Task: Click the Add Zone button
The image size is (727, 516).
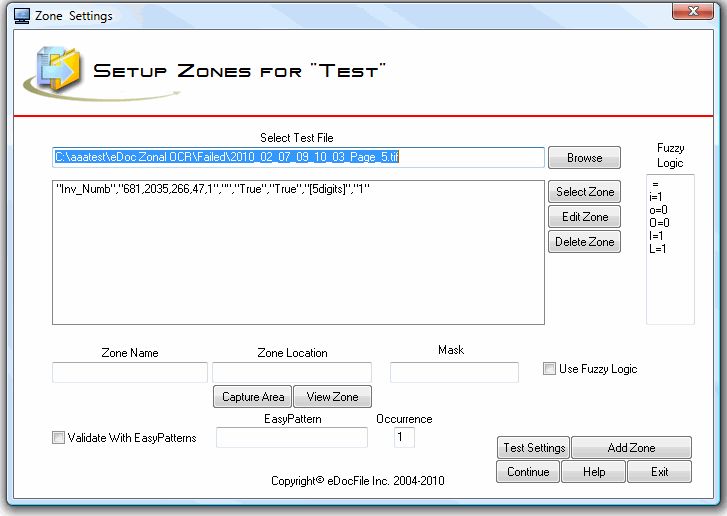Action: pyautogui.click(x=631, y=447)
